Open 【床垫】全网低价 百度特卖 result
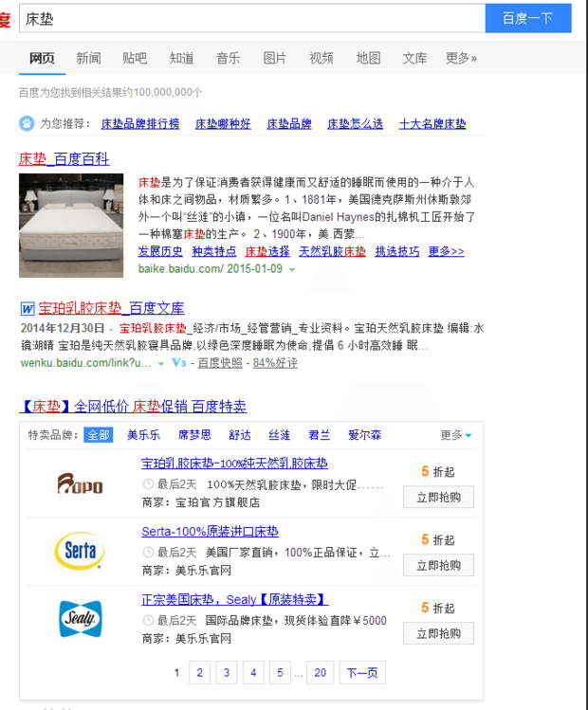 133,406
